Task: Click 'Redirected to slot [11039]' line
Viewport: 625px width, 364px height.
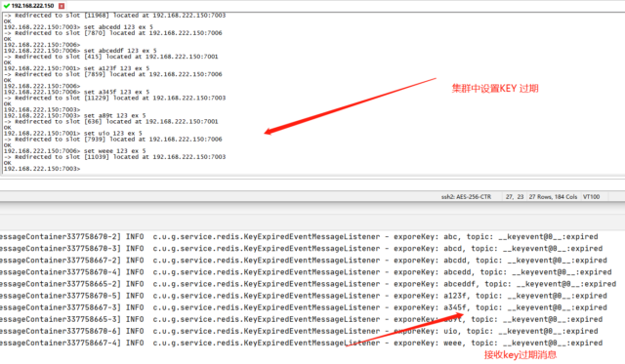Action: coord(115,157)
